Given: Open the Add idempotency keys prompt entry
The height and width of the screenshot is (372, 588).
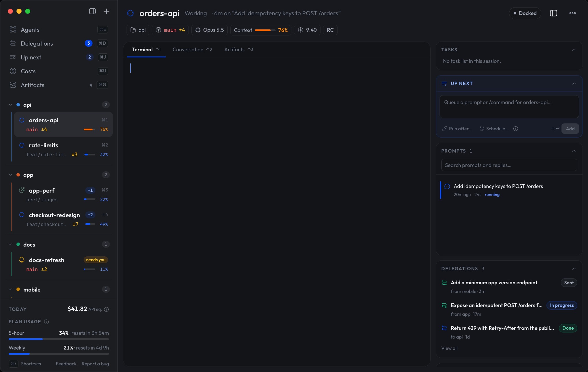Looking at the screenshot, I should click(x=509, y=190).
